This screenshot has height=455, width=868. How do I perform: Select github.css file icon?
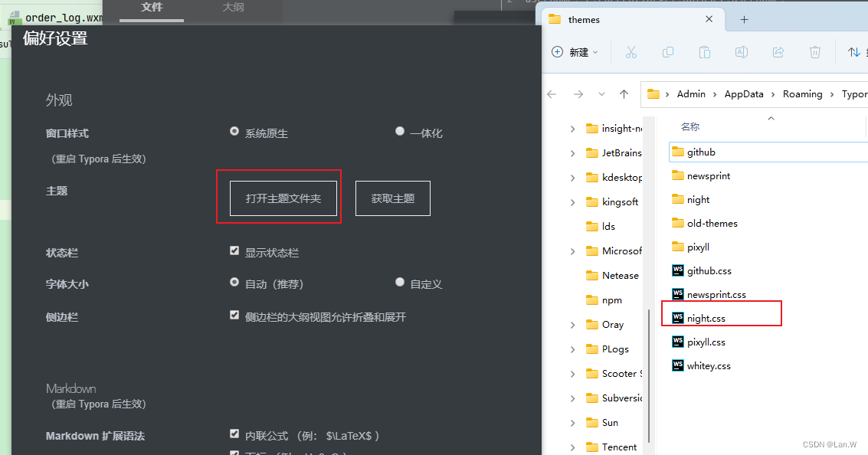click(677, 270)
